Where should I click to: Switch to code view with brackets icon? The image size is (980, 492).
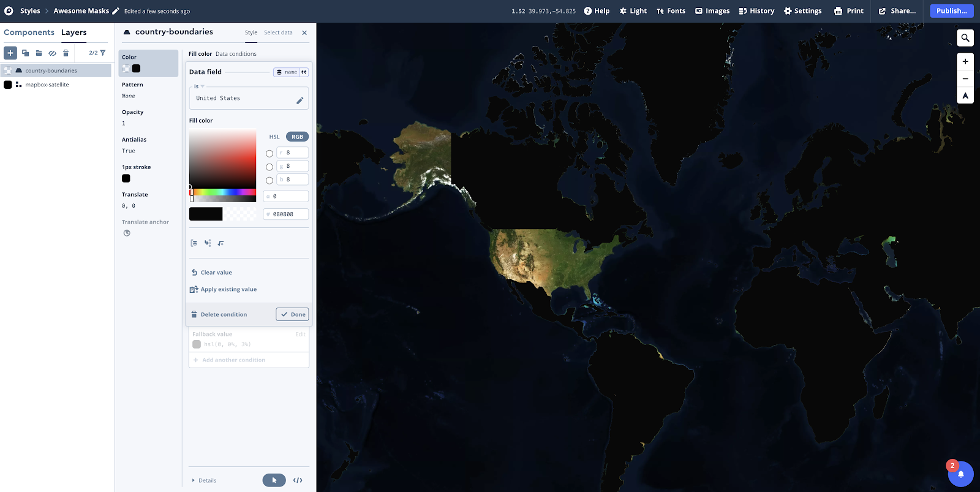coord(298,480)
